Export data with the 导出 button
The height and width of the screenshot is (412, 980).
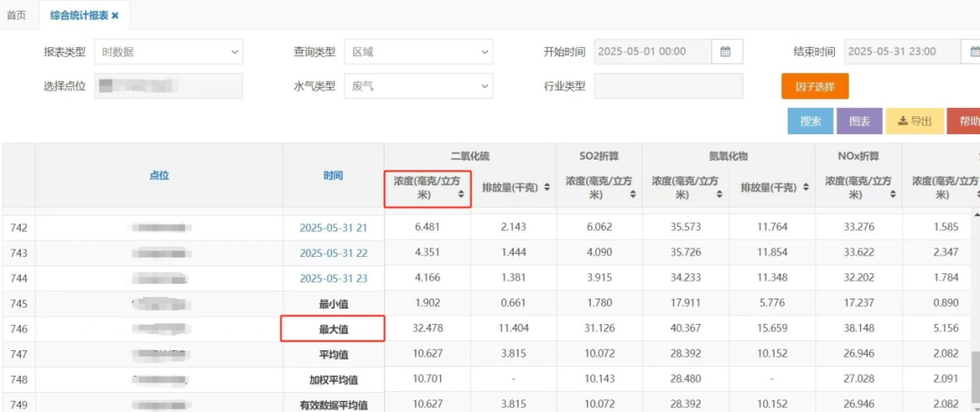pyautogui.click(x=915, y=121)
